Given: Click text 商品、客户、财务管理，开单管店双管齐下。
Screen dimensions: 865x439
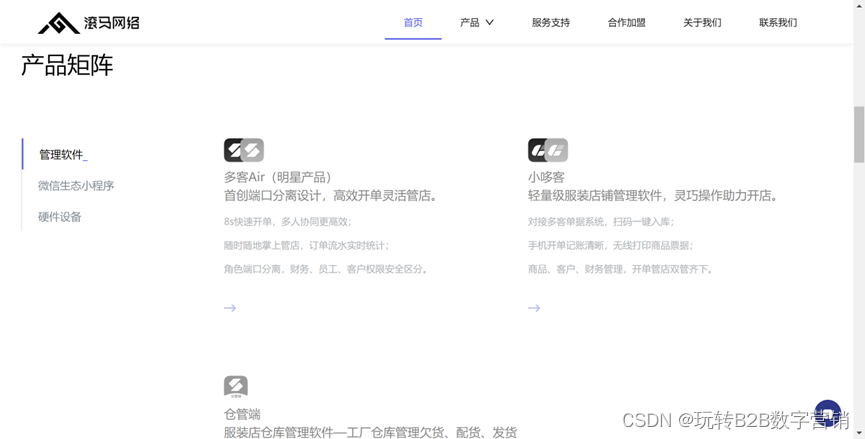Looking at the screenshot, I should 621,269.
